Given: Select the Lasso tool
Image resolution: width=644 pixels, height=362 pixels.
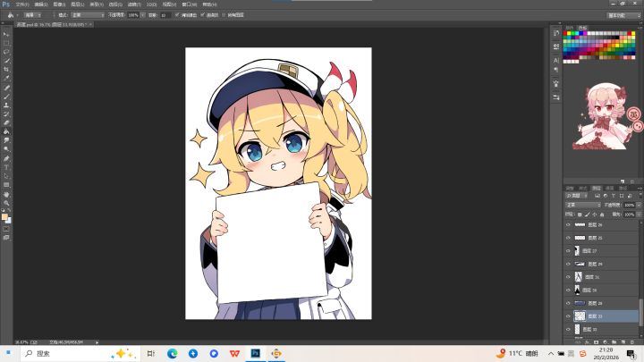Looking at the screenshot, I should pyautogui.click(x=6, y=52).
